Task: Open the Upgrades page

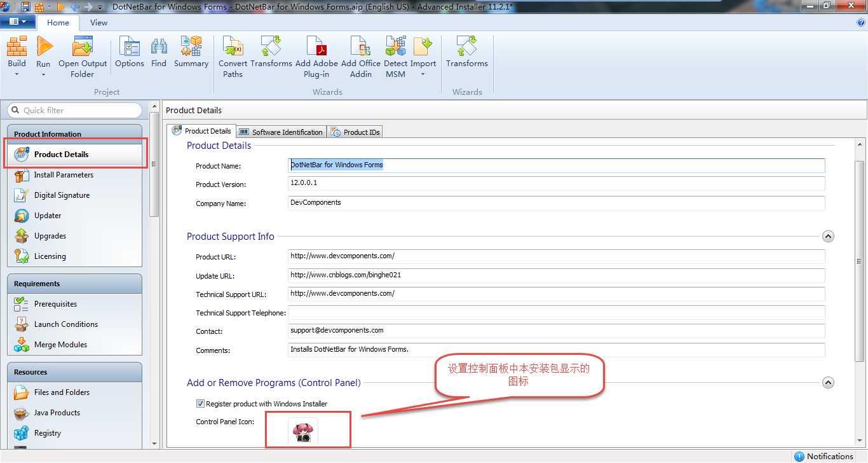Action: click(50, 236)
